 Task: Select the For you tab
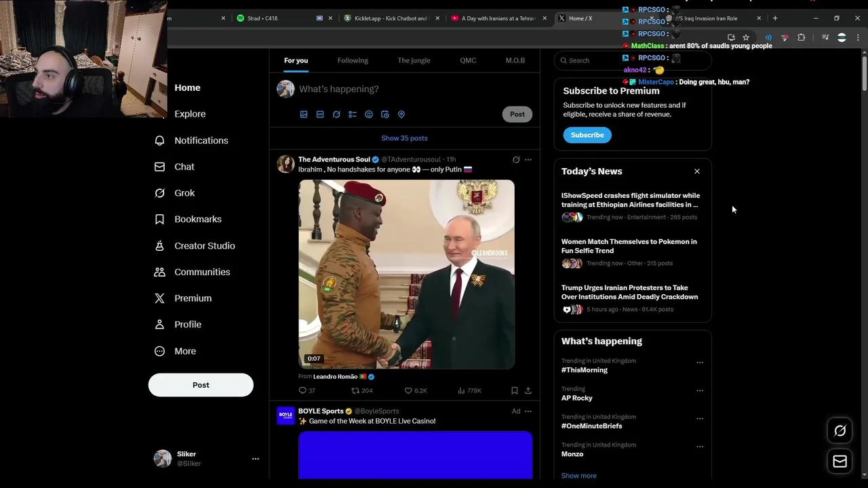(x=296, y=60)
